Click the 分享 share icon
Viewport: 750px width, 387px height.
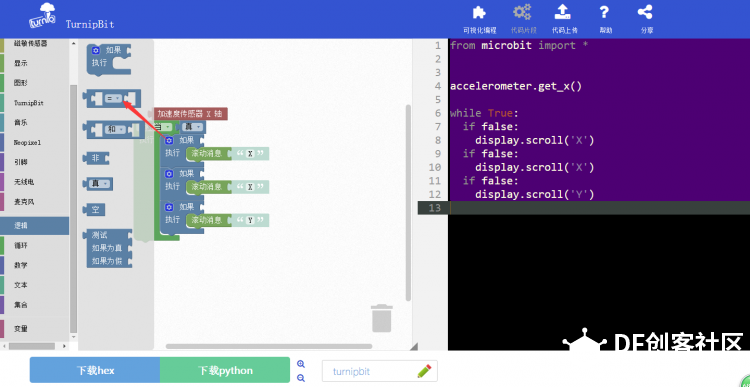(646, 19)
